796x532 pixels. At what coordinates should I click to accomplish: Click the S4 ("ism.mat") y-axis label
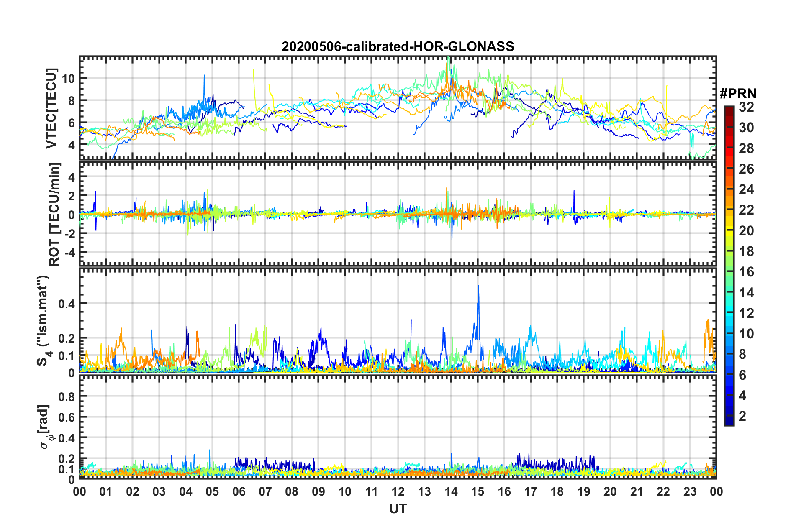pos(44,320)
